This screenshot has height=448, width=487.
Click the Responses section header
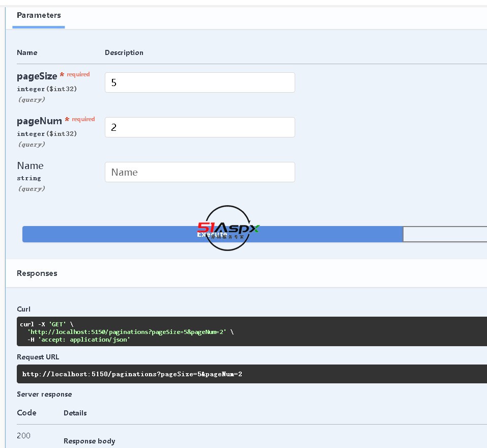coord(37,273)
